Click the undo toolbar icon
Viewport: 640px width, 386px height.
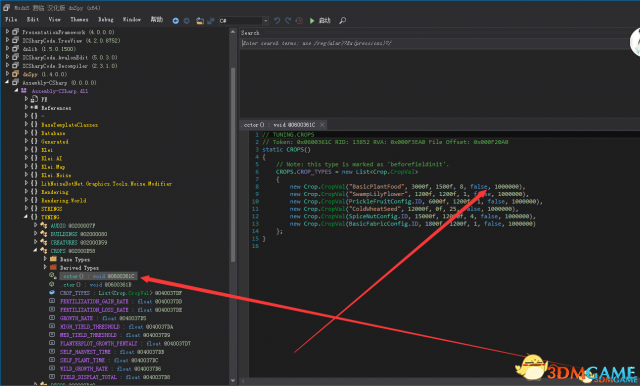click(x=277, y=20)
